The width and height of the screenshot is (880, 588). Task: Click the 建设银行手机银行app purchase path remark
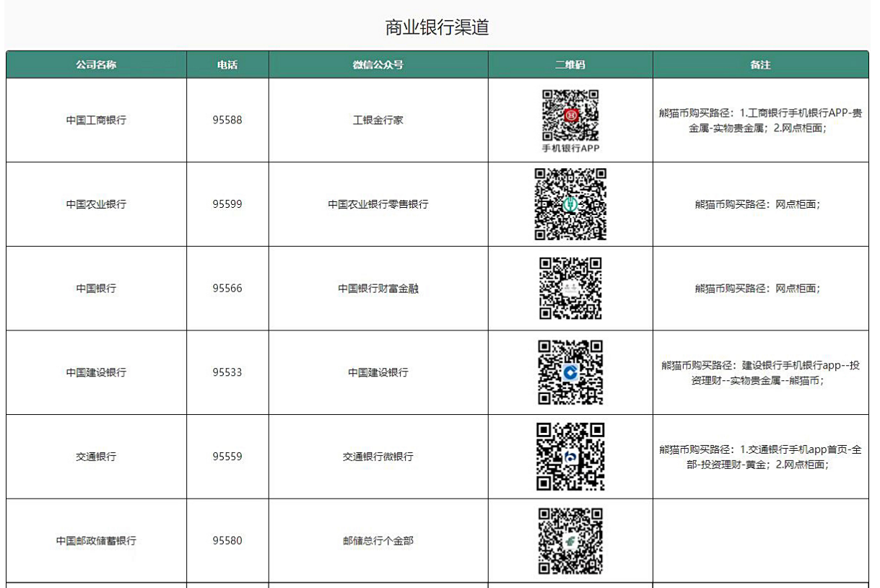pyautogui.click(x=760, y=373)
